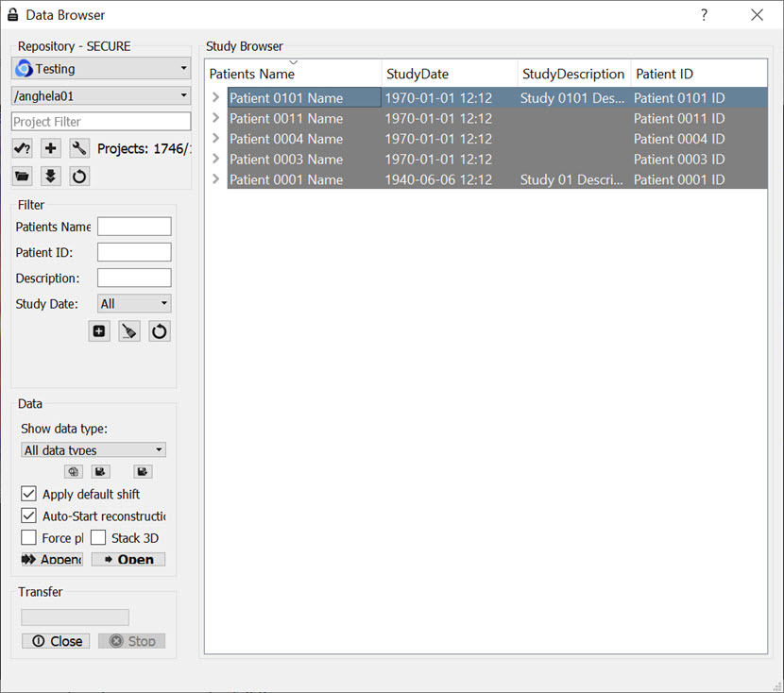Open the Study Date filter dropdown
Screen dimensions: 784x693
(134, 304)
